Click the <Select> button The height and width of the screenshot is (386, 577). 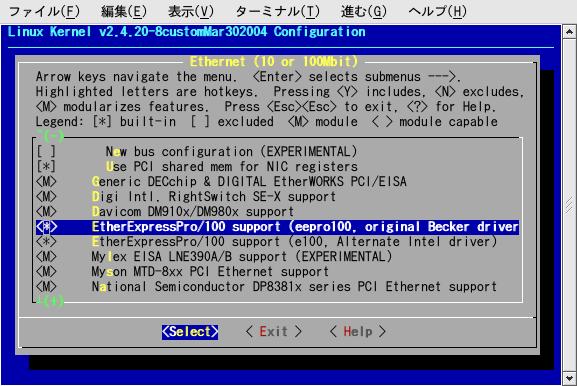[190, 332]
